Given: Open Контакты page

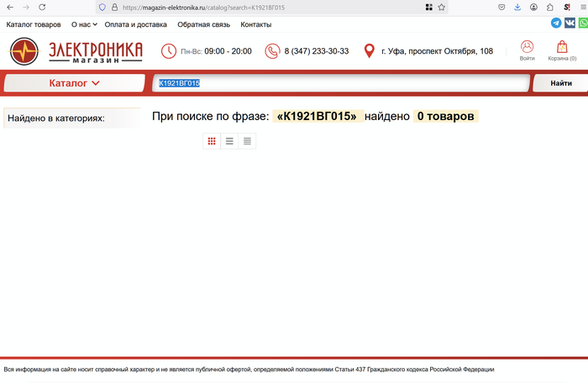Looking at the screenshot, I should 255,24.
